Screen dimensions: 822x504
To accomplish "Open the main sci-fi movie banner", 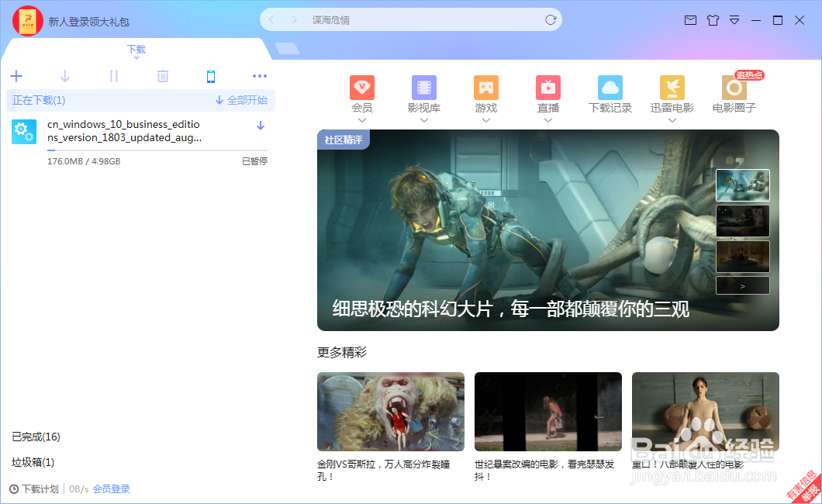I will pyautogui.click(x=547, y=230).
